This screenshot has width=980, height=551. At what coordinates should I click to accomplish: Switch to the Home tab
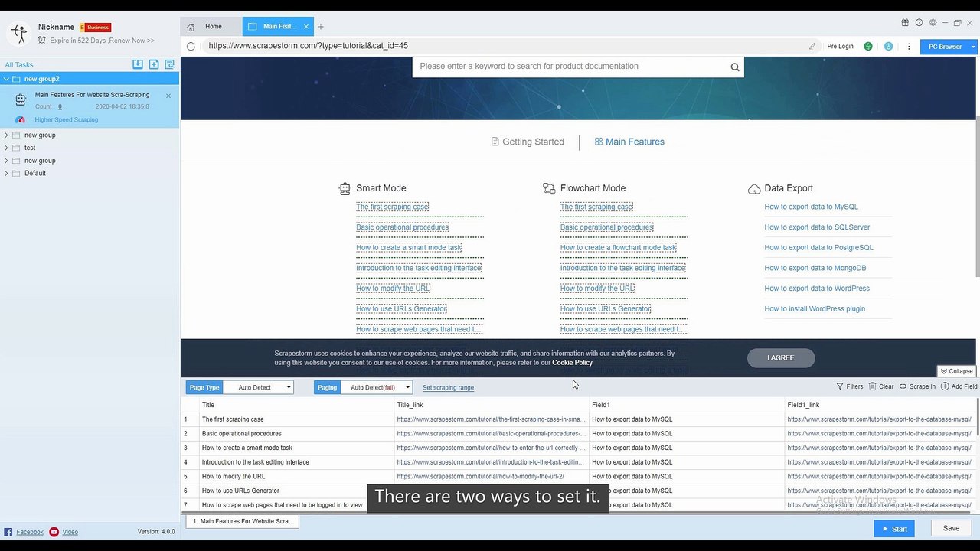[x=211, y=27]
